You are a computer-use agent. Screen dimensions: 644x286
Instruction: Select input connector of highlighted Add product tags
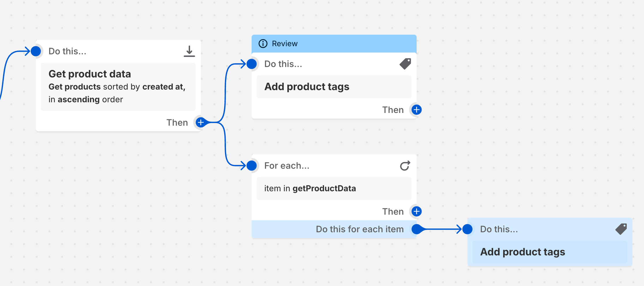click(467, 229)
